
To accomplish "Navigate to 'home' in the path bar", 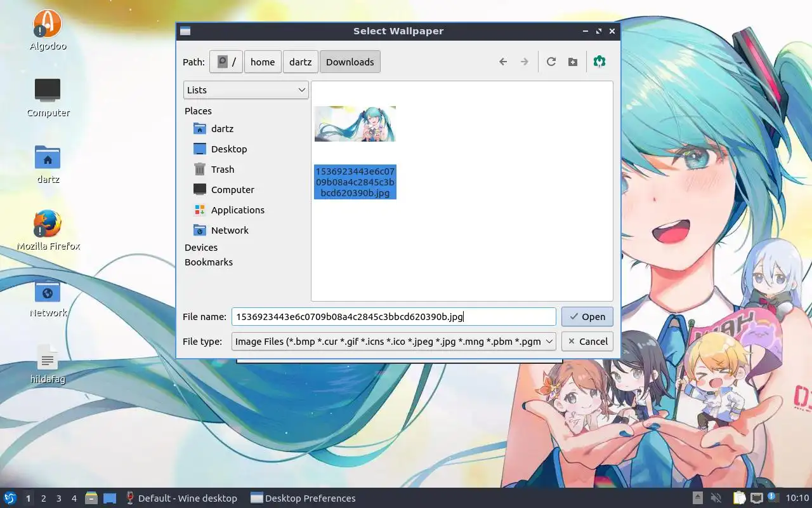I will [x=263, y=62].
